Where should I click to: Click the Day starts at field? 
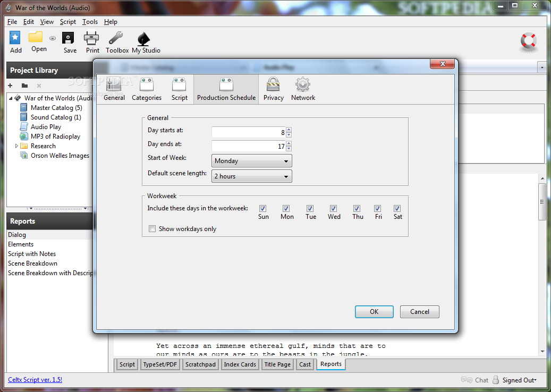tap(249, 132)
